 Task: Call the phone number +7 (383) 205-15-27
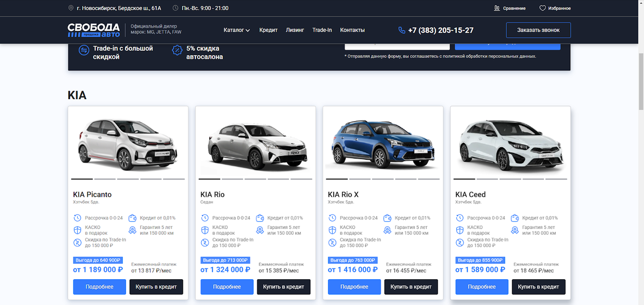tap(440, 30)
